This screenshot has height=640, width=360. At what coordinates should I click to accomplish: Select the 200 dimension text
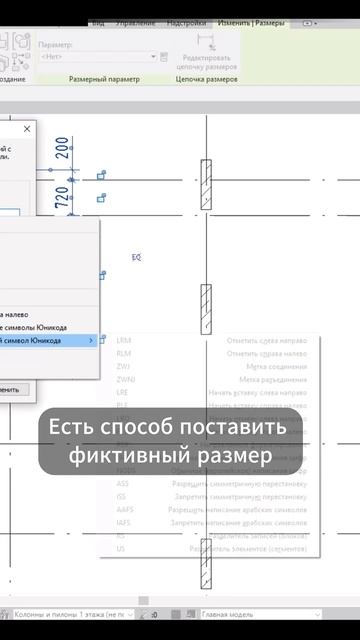[62, 147]
